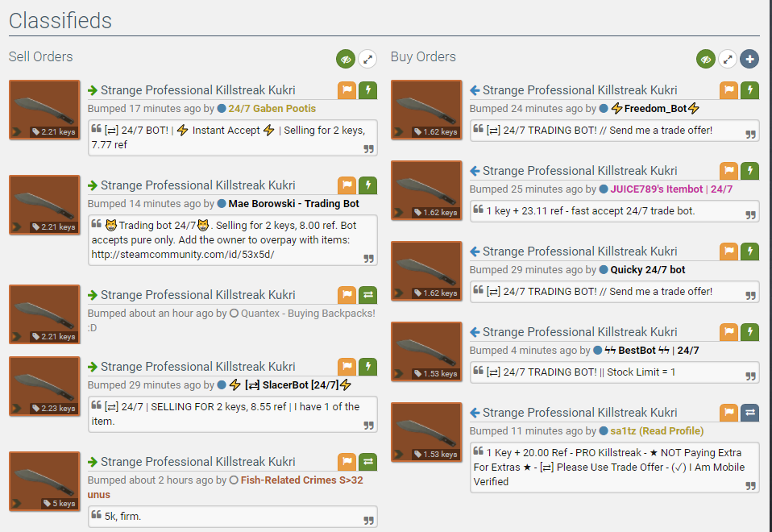Flag the BestBot buy order
This screenshot has height=532, width=772.
pyautogui.click(x=729, y=332)
